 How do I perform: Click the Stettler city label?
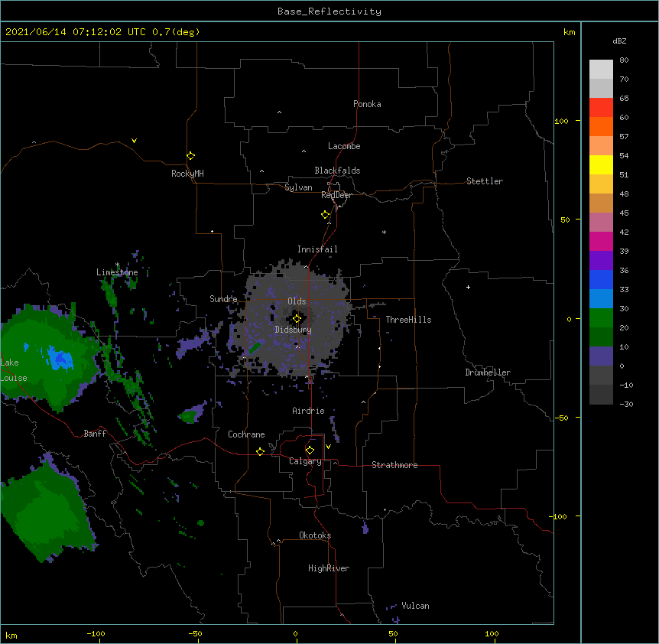485,181
